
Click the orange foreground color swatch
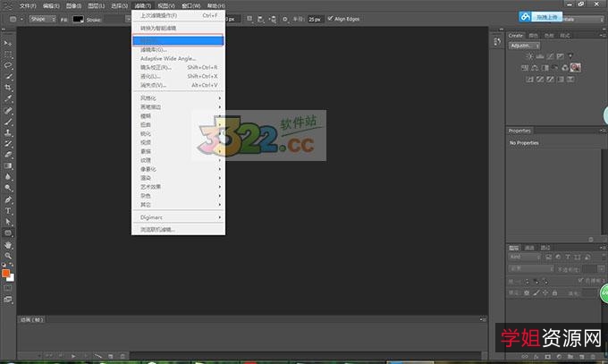tap(6, 275)
